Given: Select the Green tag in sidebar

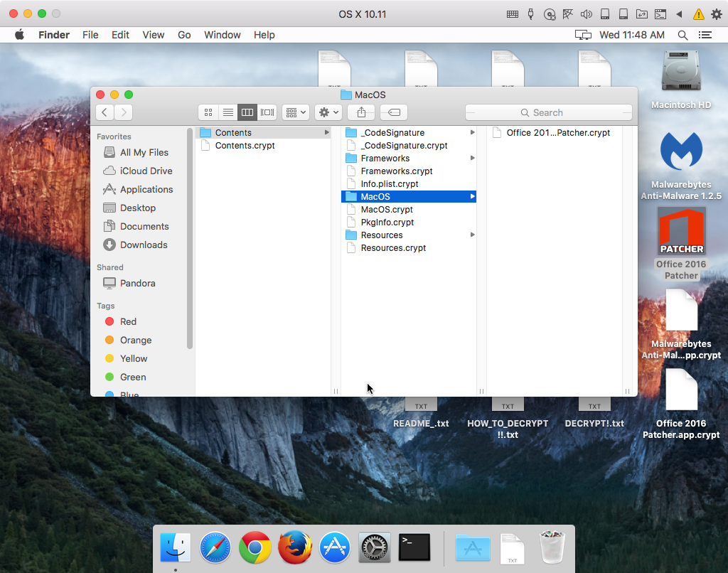Looking at the screenshot, I should click(x=125, y=377).
